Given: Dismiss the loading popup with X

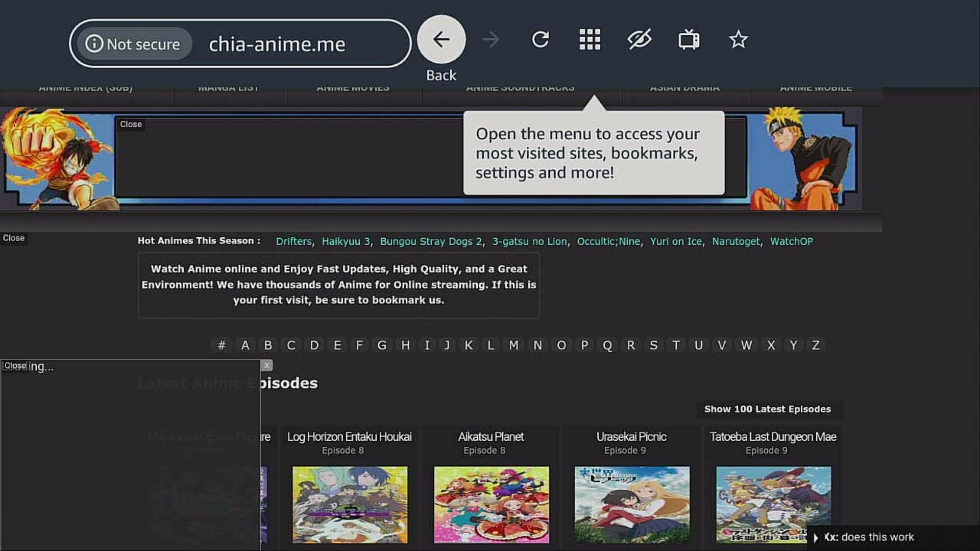Looking at the screenshot, I should point(266,365).
